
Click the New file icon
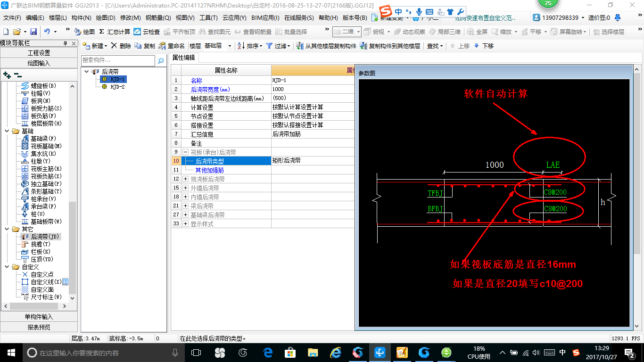coord(6,32)
